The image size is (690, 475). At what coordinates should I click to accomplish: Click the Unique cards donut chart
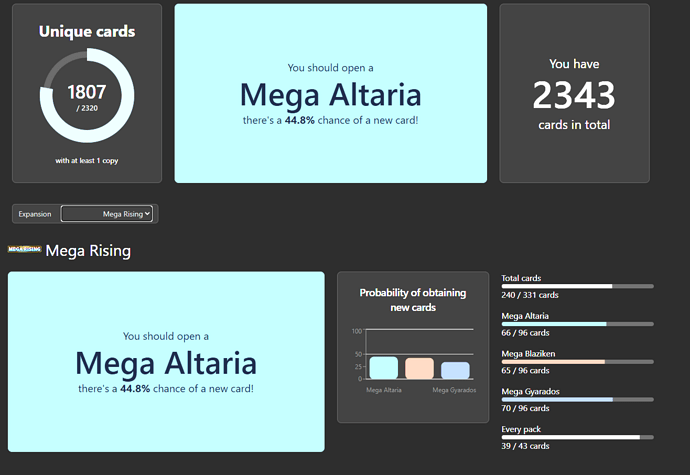coord(87,95)
